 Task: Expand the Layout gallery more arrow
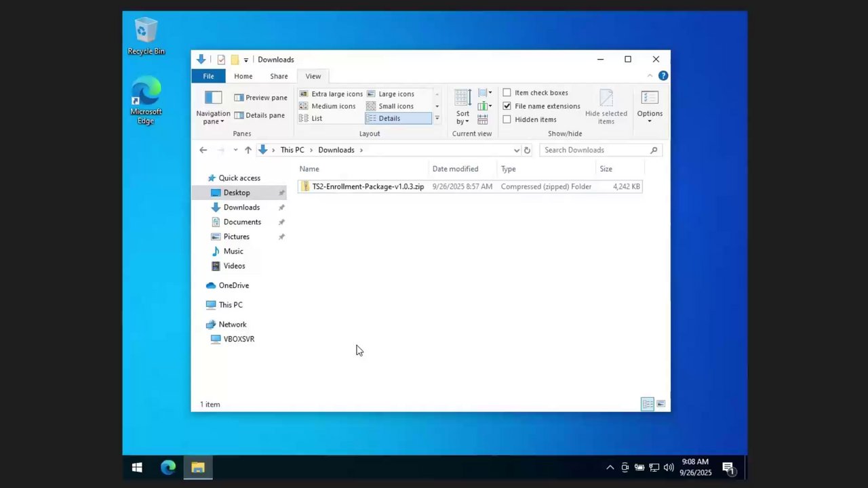[437, 119]
